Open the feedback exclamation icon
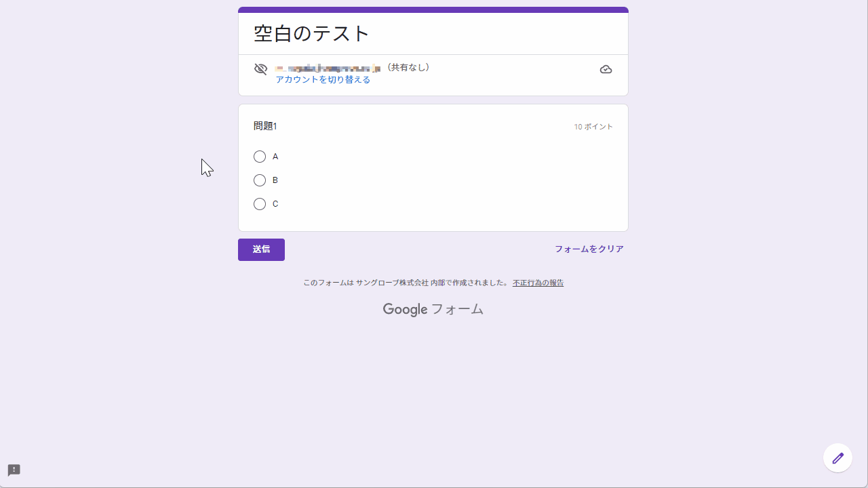The width and height of the screenshot is (868, 488). coord(14,470)
